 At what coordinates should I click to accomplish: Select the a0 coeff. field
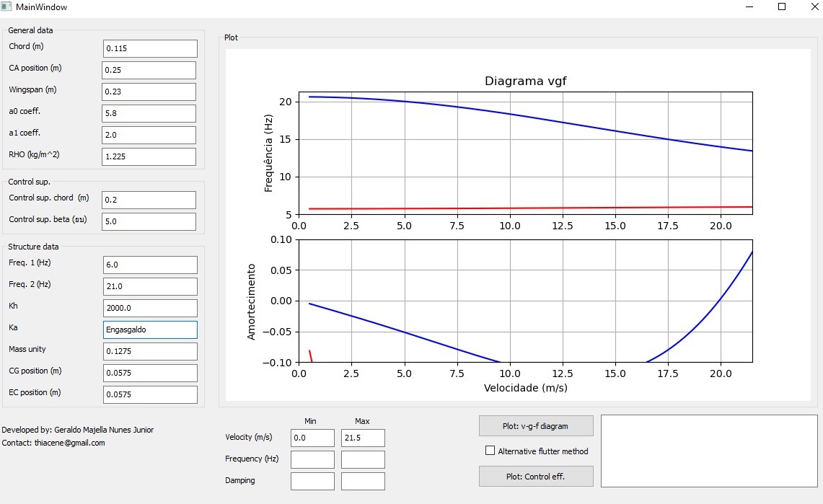[149, 113]
